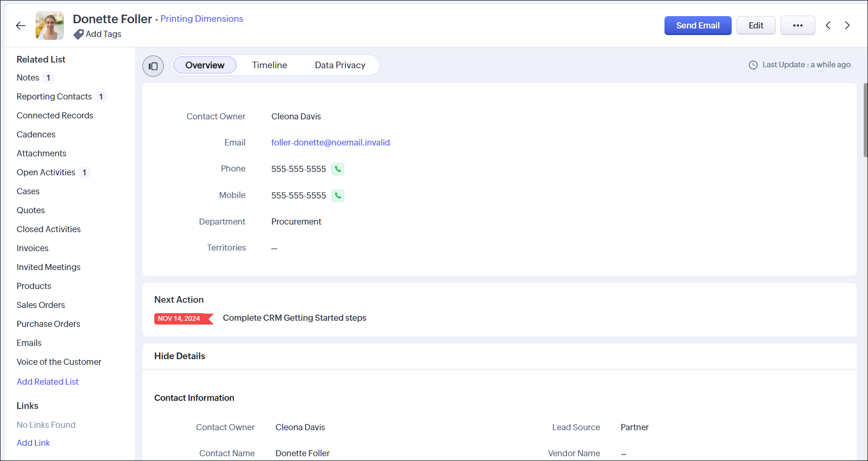Toggle the related list sidebar panel icon
This screenshot has width=868, height=461.
point(153,66)
